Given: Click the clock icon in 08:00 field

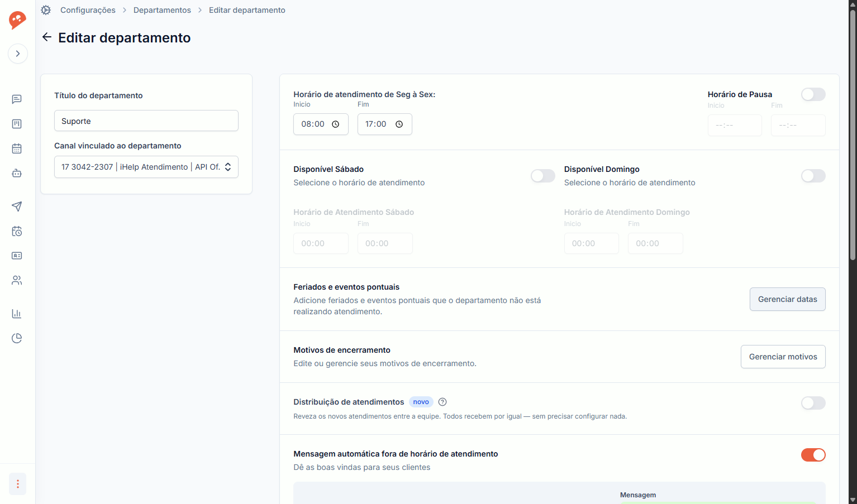Looking at the screenshot, I should pos(336,124).
